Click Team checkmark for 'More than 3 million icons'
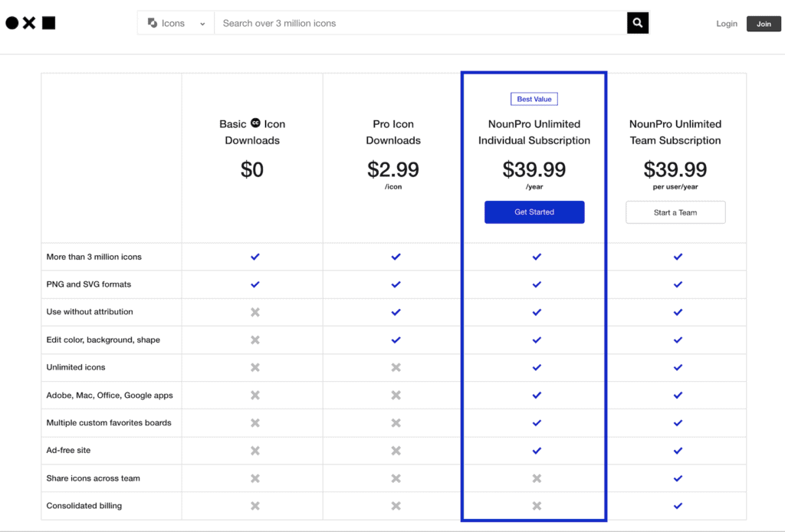 pyautogui.click(x=678, y=257)
